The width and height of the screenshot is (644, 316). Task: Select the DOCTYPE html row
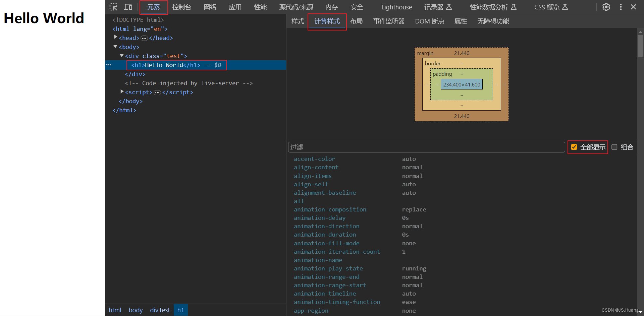tap(138, 20)
